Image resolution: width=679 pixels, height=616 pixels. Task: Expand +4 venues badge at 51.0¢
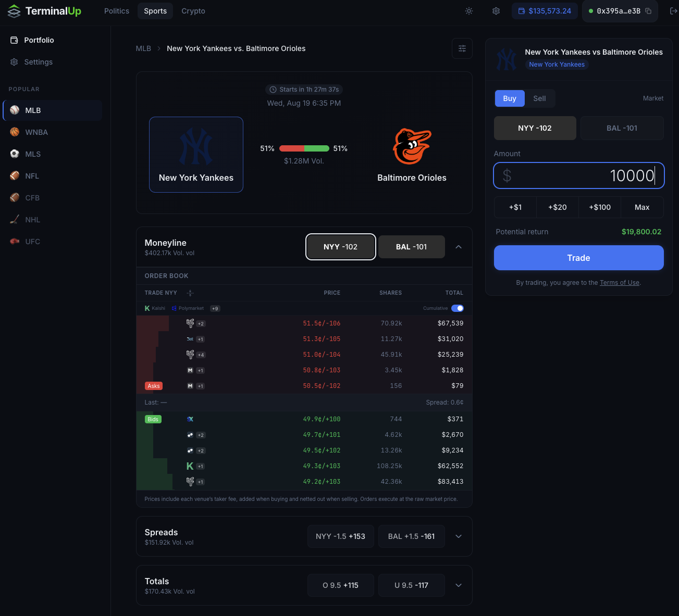pyautogui.click(x=201, y=355)
